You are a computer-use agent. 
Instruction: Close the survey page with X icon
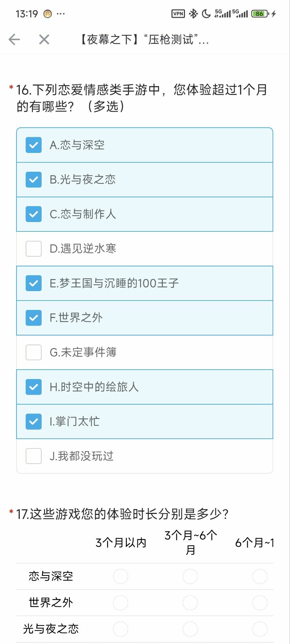(44, 40)
